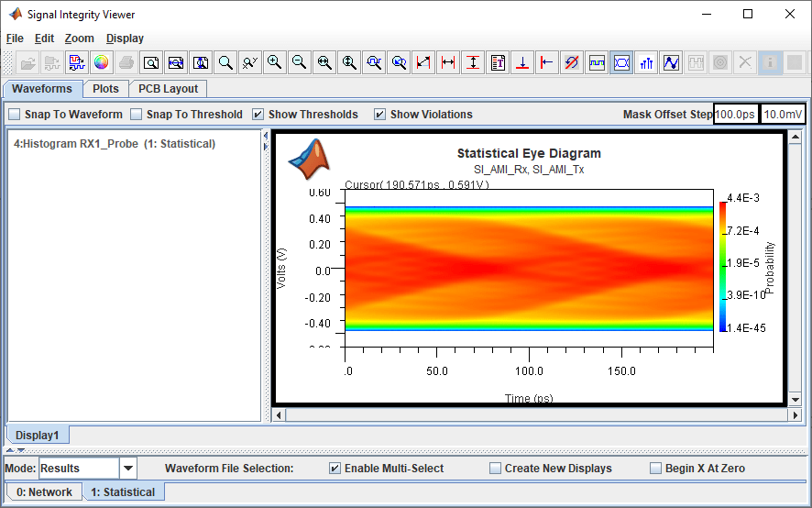Click the plot's vertical scrollbar down arrow

point(795,399)
